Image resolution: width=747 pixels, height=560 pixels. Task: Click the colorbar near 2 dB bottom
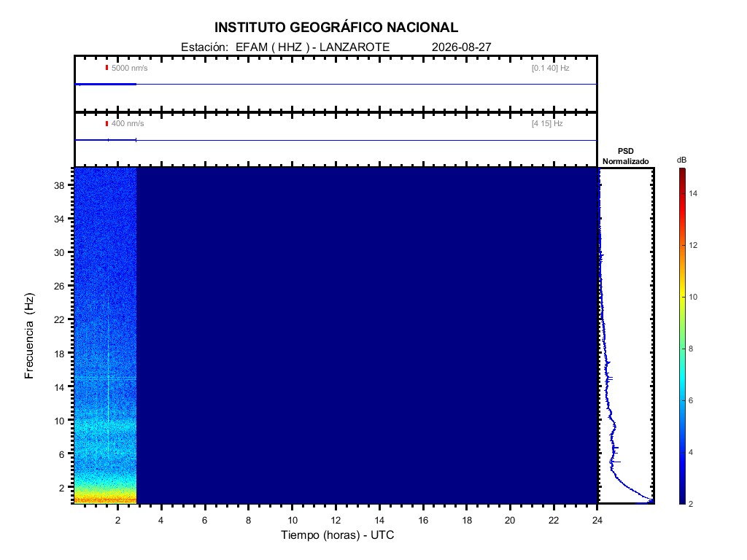[682, 501]
